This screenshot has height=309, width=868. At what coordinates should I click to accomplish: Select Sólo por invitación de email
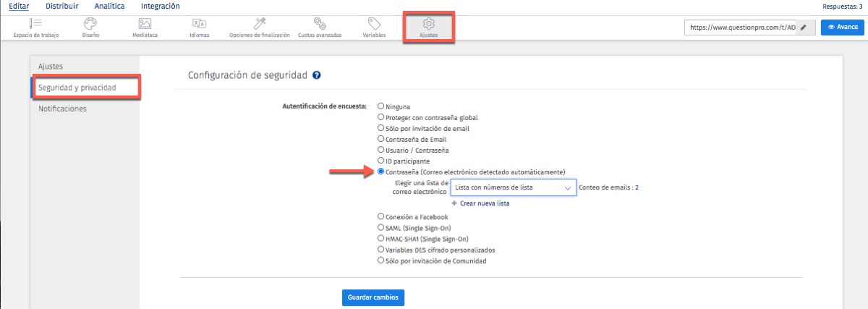pyautogui.click(x=381, y=128)
